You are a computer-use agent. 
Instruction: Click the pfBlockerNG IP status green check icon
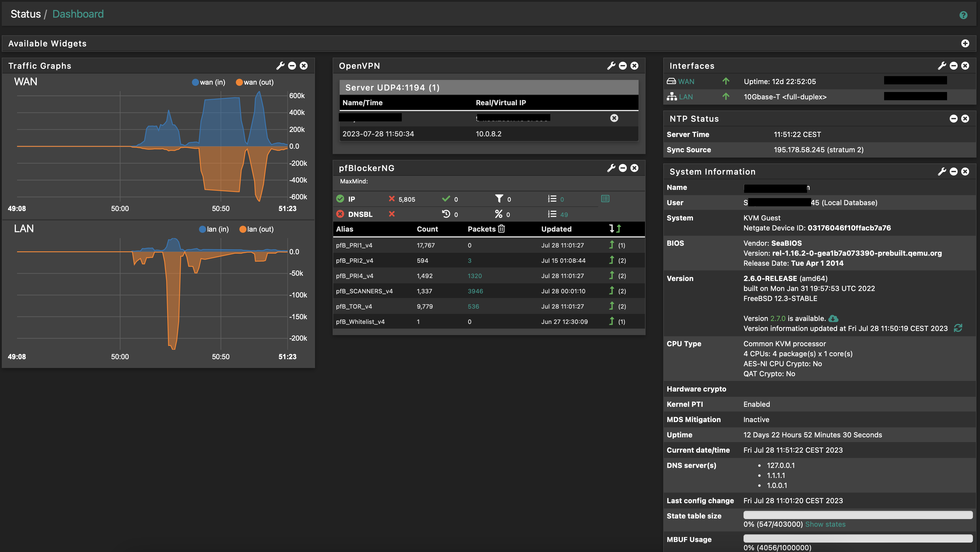[x=340, y=199]
